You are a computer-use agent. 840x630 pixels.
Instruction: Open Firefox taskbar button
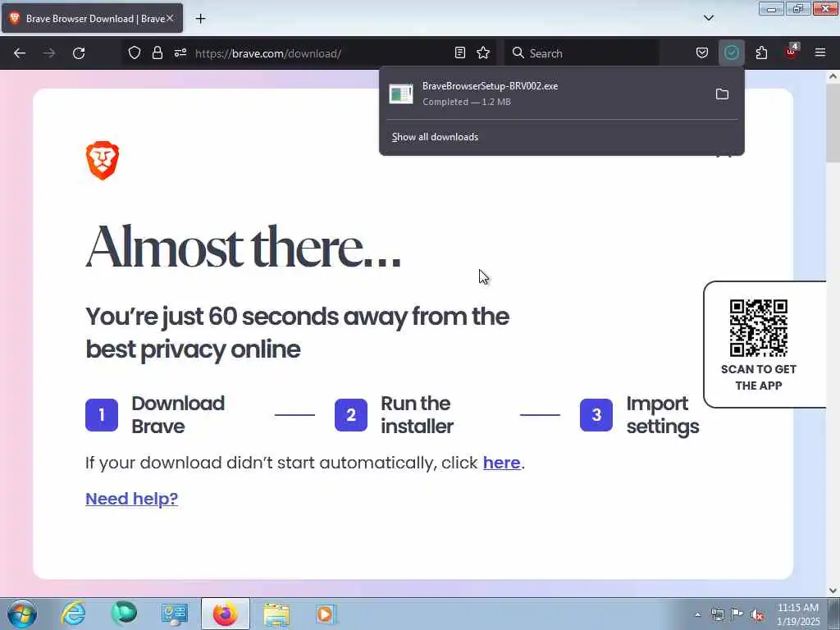coord(225,614)
